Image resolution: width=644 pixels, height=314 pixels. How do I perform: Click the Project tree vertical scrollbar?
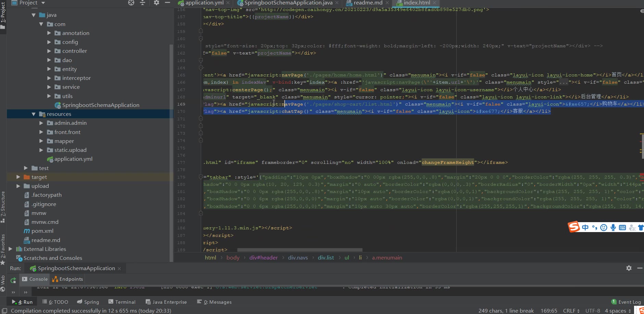pyautogui.click(x=171, y=153)
